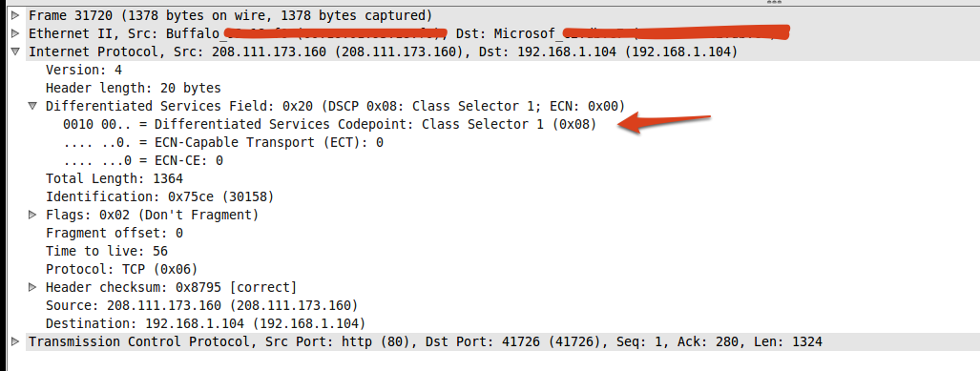Click the red annotation arrow

coord(664,122)
